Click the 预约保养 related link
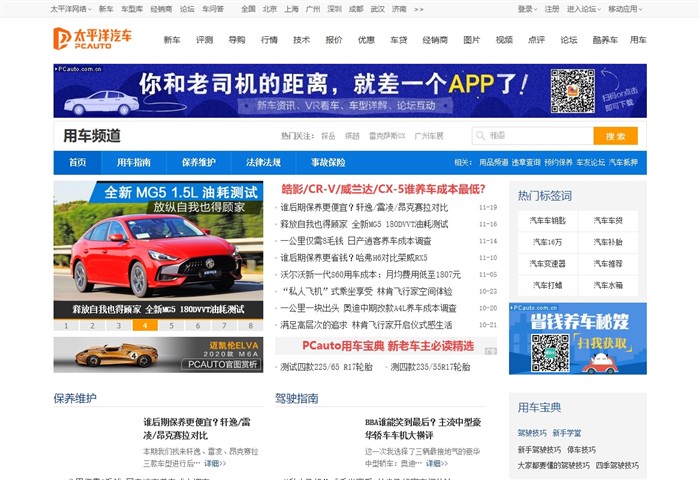 pyautogui.click(x=558, y=163)
